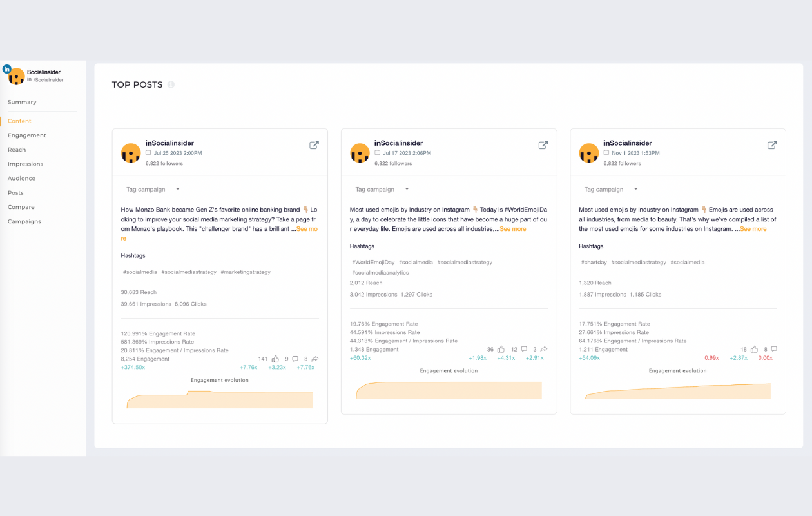Click 1,320 Reach value
Image resolution: width=812 pixels, height=516 pixels.
595,283
